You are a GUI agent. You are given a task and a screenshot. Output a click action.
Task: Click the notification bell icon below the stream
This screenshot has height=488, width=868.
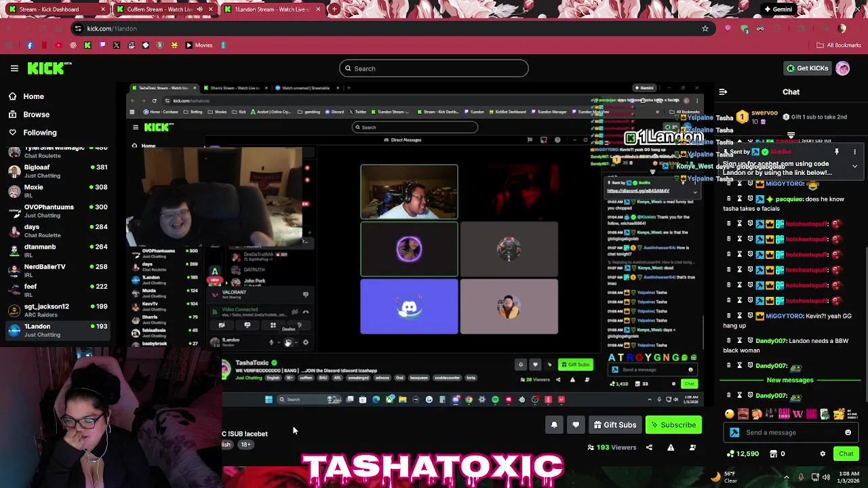tap(554, 425)
